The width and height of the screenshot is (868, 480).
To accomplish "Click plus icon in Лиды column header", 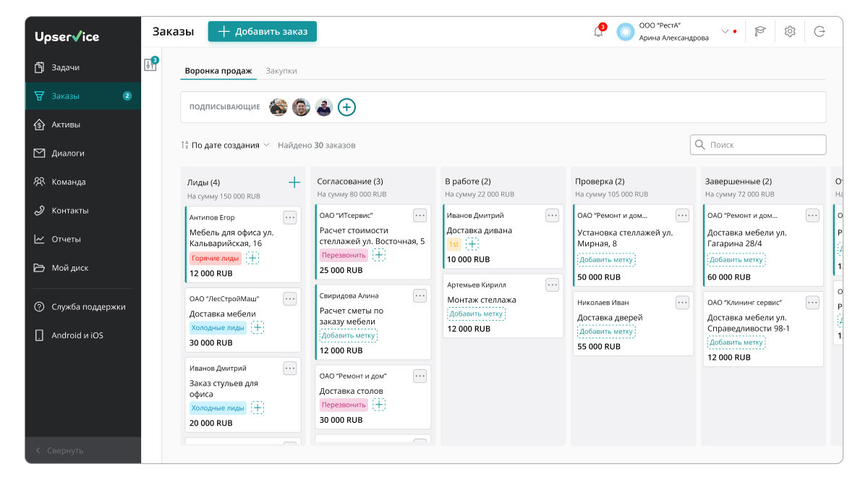I will (294, 182).
